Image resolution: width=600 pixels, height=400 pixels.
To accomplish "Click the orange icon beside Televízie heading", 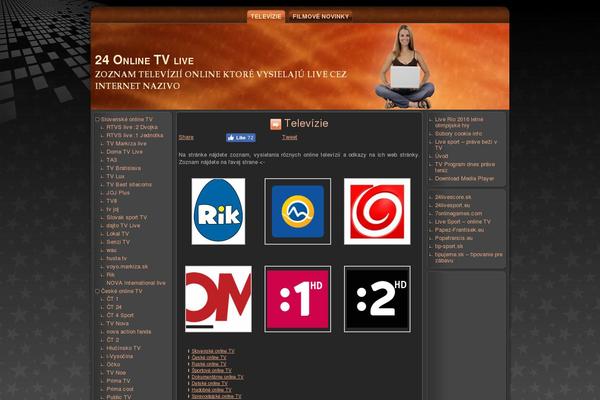I will (x=276, y=124).
